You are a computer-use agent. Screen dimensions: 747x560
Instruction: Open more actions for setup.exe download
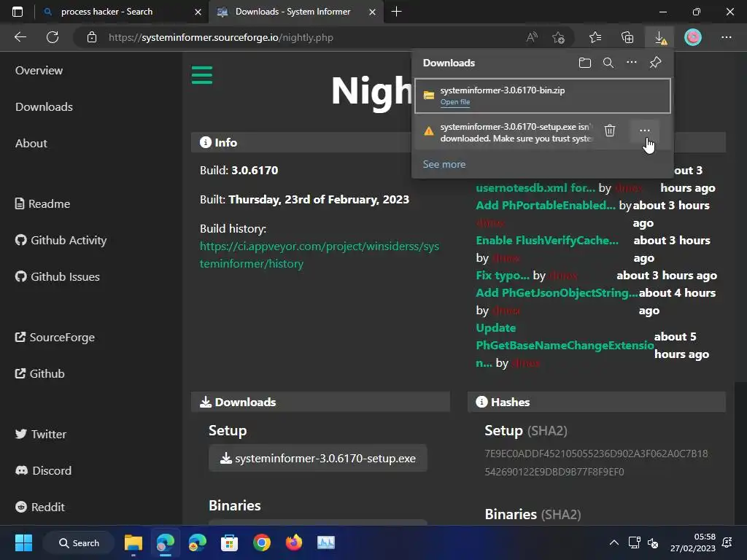pos(645,131)
